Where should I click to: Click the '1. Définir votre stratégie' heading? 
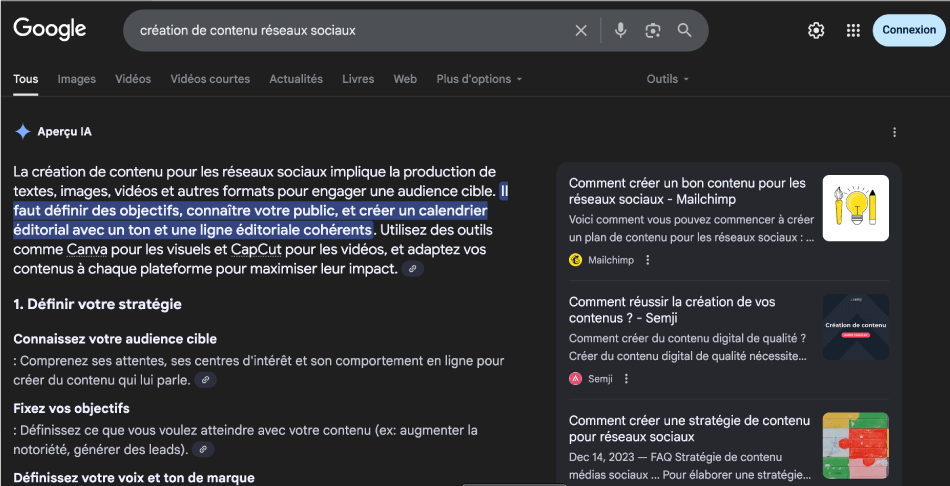pyautogui.click(x=98, y=304)
